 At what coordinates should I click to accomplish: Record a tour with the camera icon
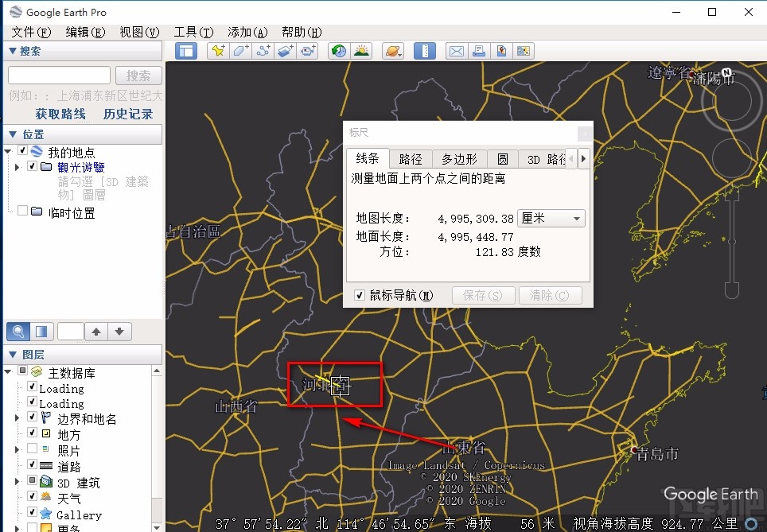[x=308, y=51]
